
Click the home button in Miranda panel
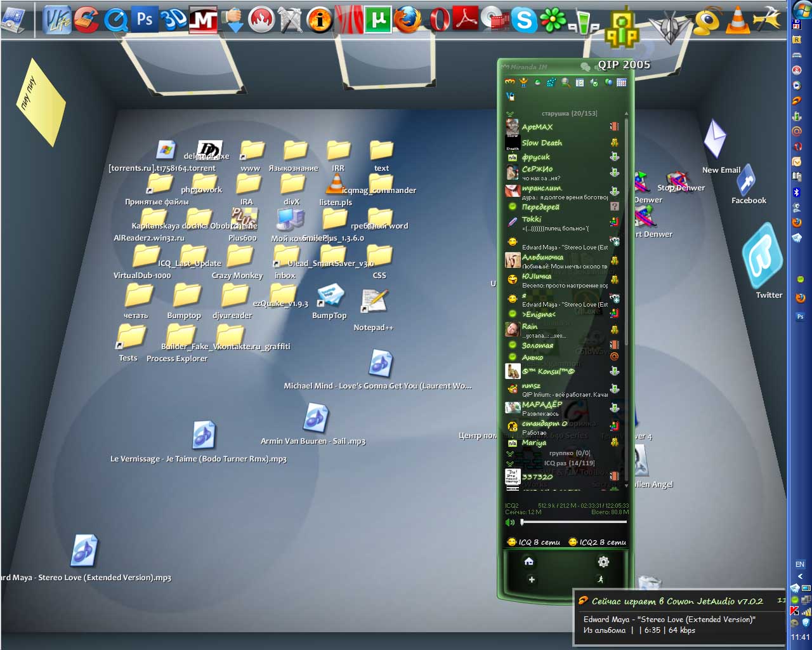pyautogui.click(x=528, y=561)
